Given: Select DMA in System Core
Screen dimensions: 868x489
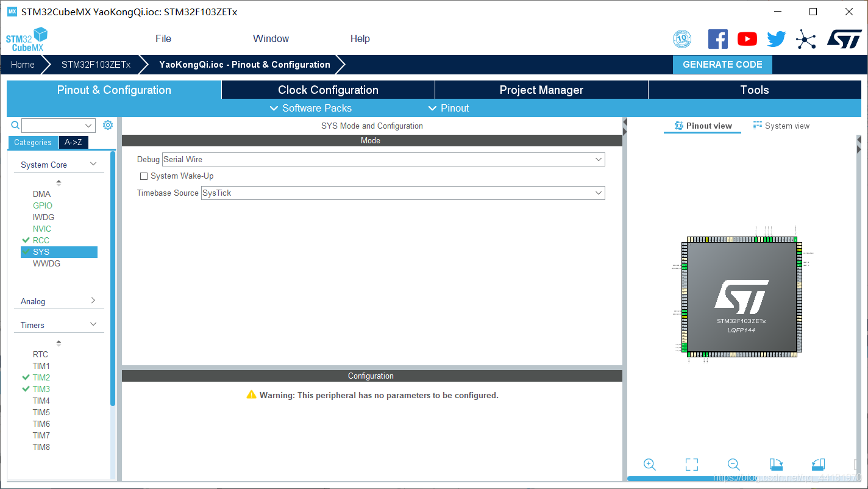Looking at the screenshot, I should tap(41, 194).
